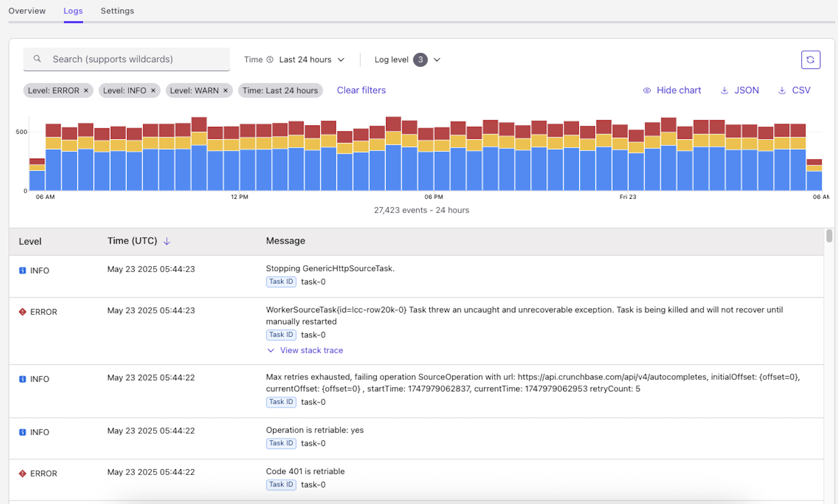
Task: Click the clock icon next to Time
Action: tap(270, 59)
